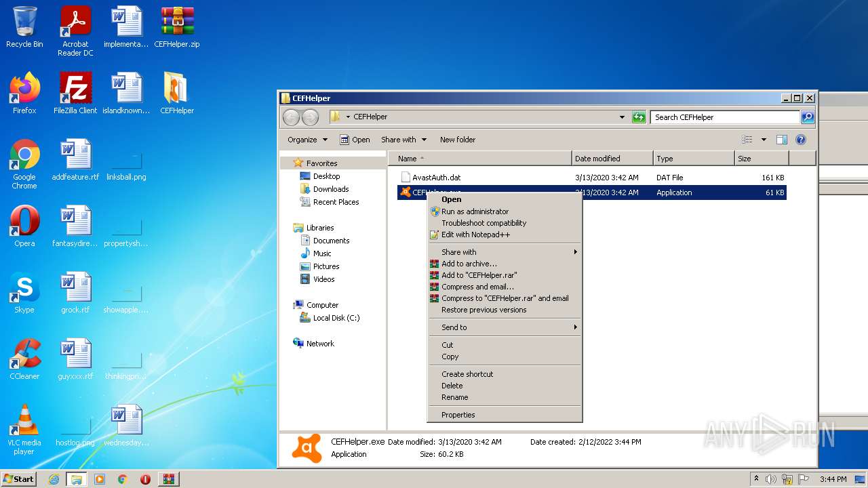Screen dimensions: 868x488
Task: Click the Open toolbar button
Action: click(x=355, y=140)
